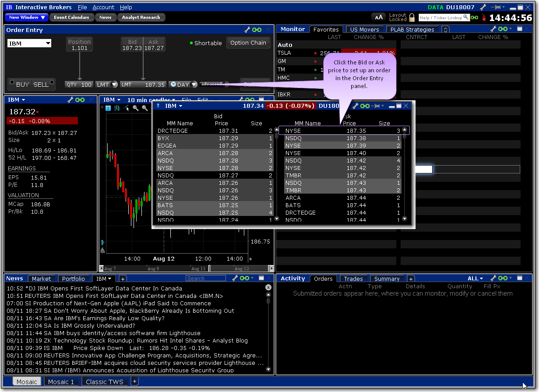Open the IBM symbol dropdown in Order Entry
Viewport: 539px width, 392px height.
click(29, 43)
